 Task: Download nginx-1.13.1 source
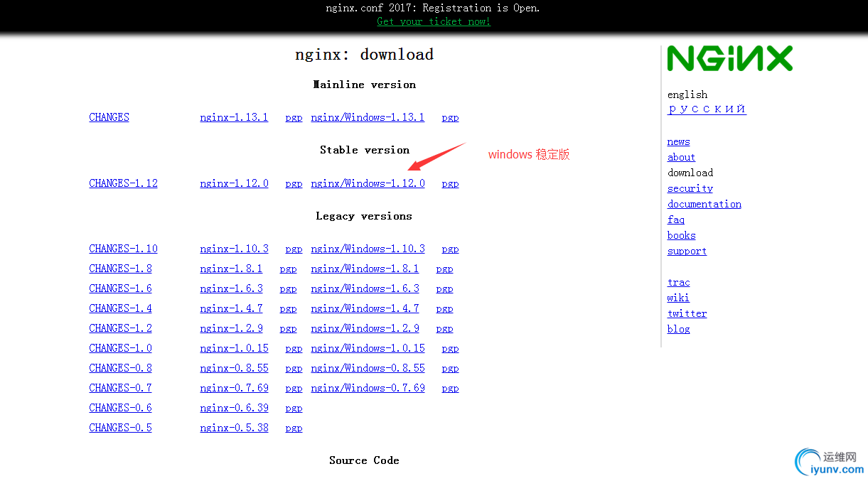click(x=234, y=117)
